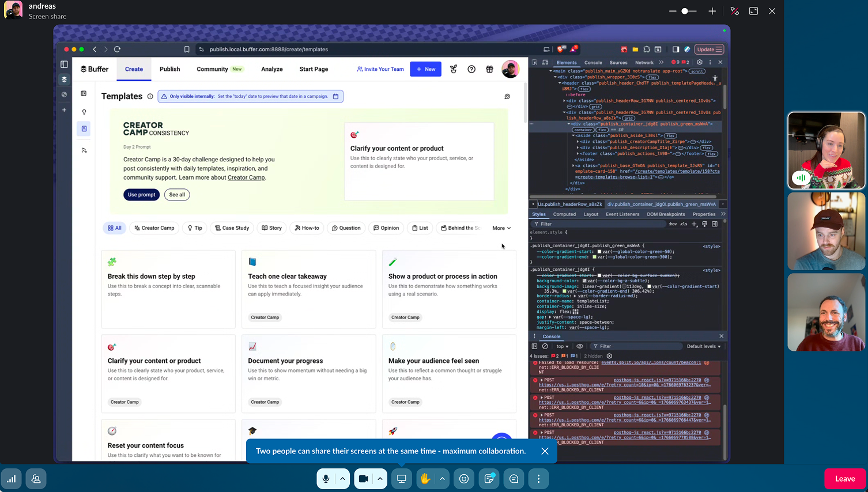
Task: Zoom out with the minus button
Action: point(673,11)
